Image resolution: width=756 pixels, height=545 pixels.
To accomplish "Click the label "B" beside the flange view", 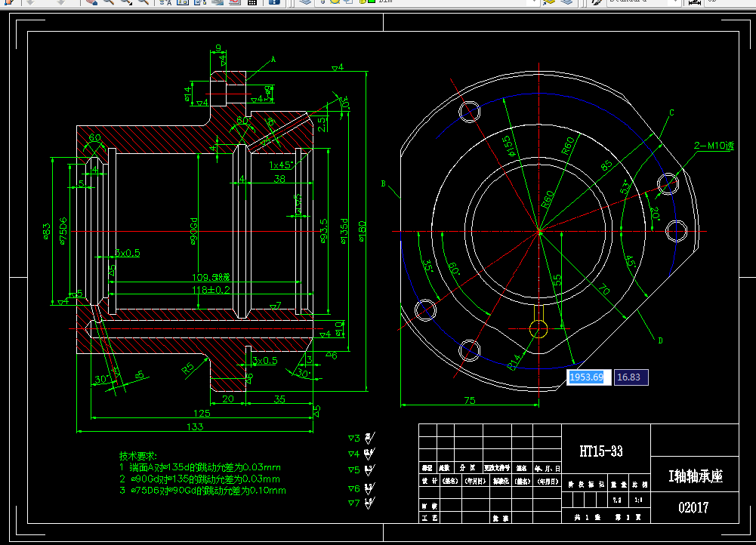I will pos(384,183).
